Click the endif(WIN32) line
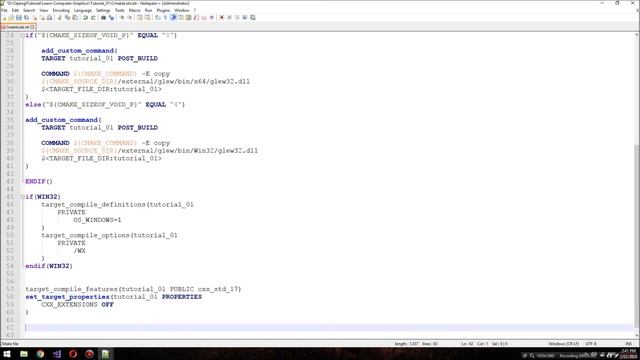 point(49,266)
